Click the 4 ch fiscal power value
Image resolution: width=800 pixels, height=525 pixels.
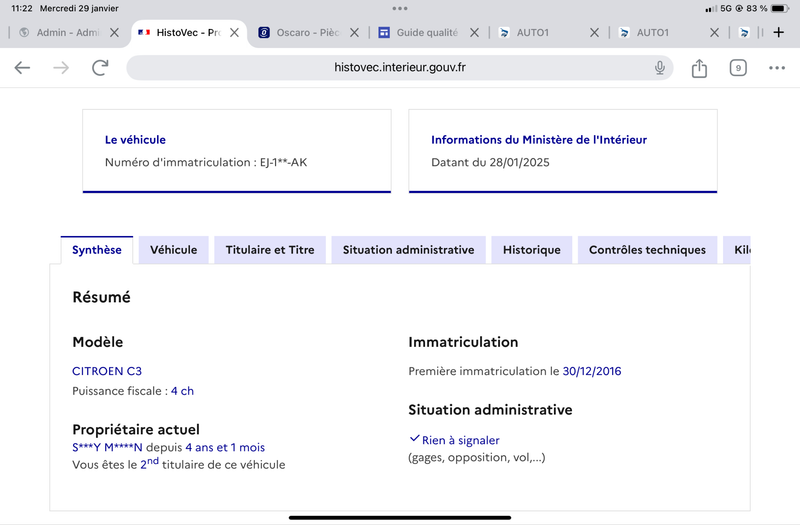click(182, 391)
